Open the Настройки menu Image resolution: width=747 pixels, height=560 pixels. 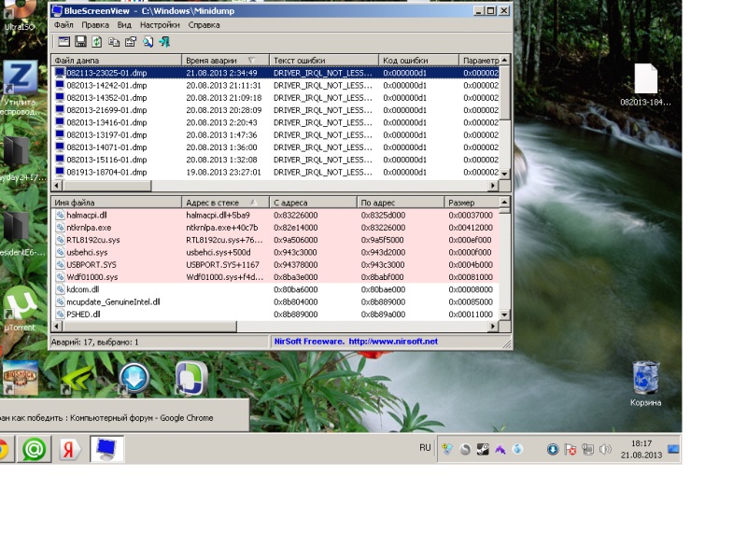tap(160, 25)
